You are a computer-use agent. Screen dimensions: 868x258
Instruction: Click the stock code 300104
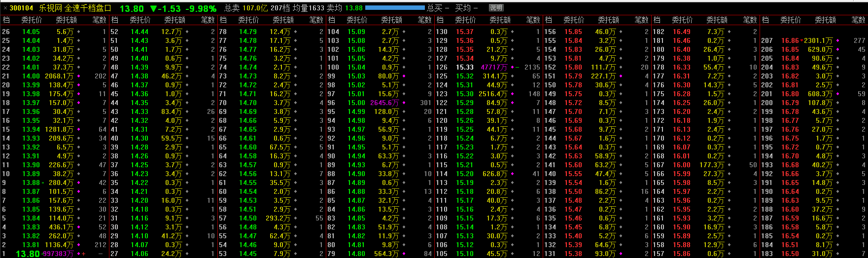[x=22, y=8]
